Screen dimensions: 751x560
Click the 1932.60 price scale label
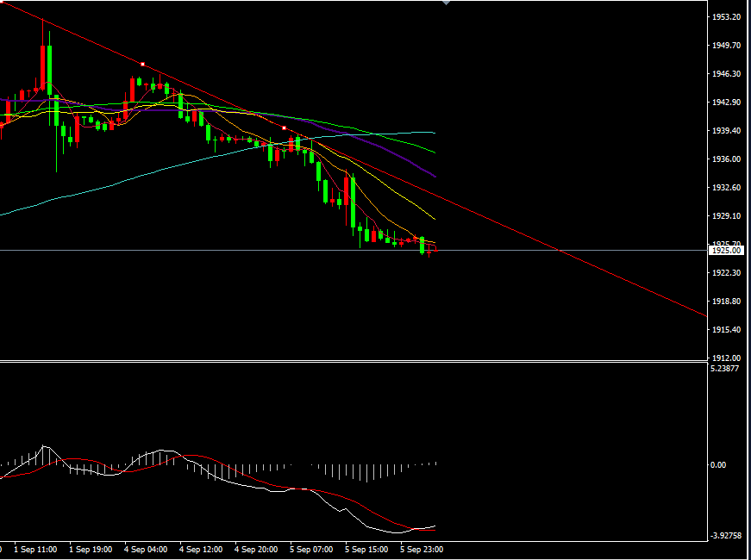(x=727, y=188)
